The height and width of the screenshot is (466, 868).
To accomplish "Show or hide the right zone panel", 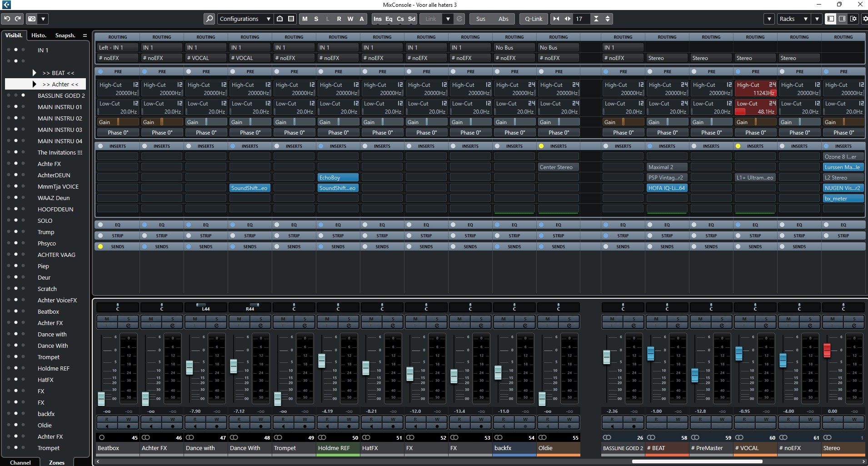I will click(x=842, y=19).
